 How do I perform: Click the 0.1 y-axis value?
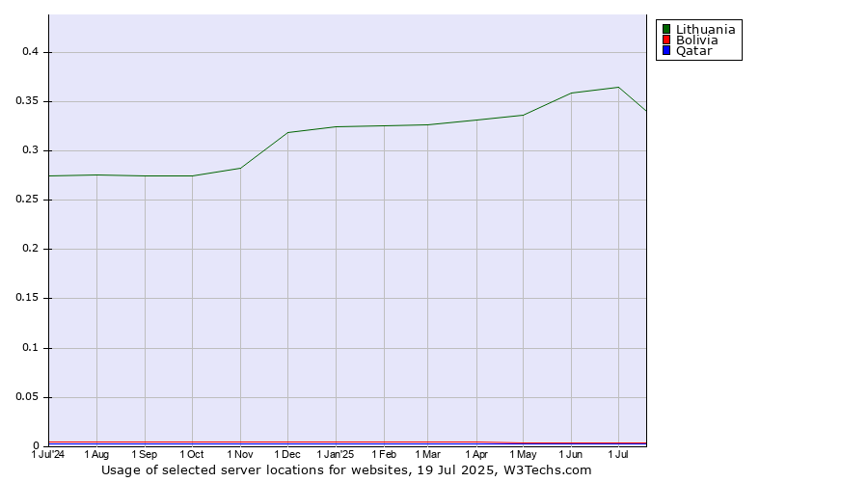coord(31,348)
